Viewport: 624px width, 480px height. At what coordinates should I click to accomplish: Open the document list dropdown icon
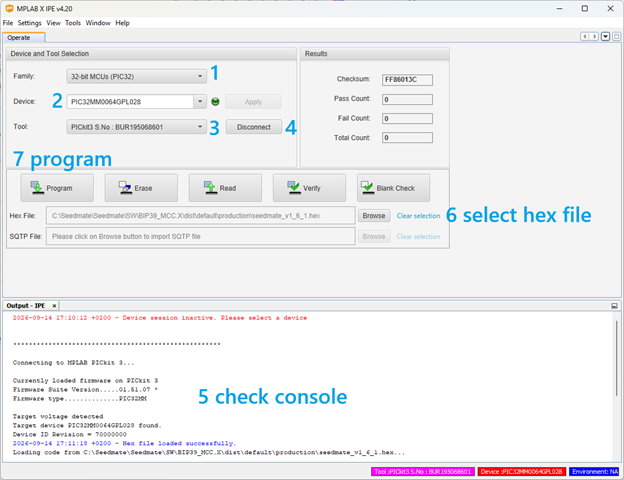(x=605, y=37)
